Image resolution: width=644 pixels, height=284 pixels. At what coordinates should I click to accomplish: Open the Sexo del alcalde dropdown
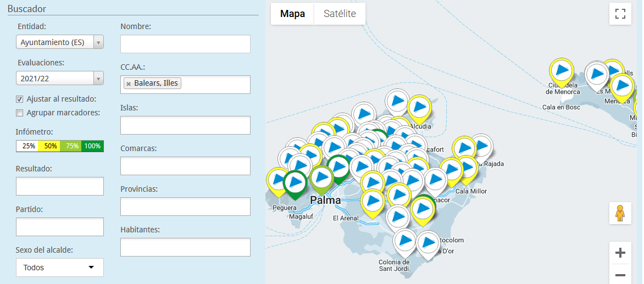tap(60, 268)
